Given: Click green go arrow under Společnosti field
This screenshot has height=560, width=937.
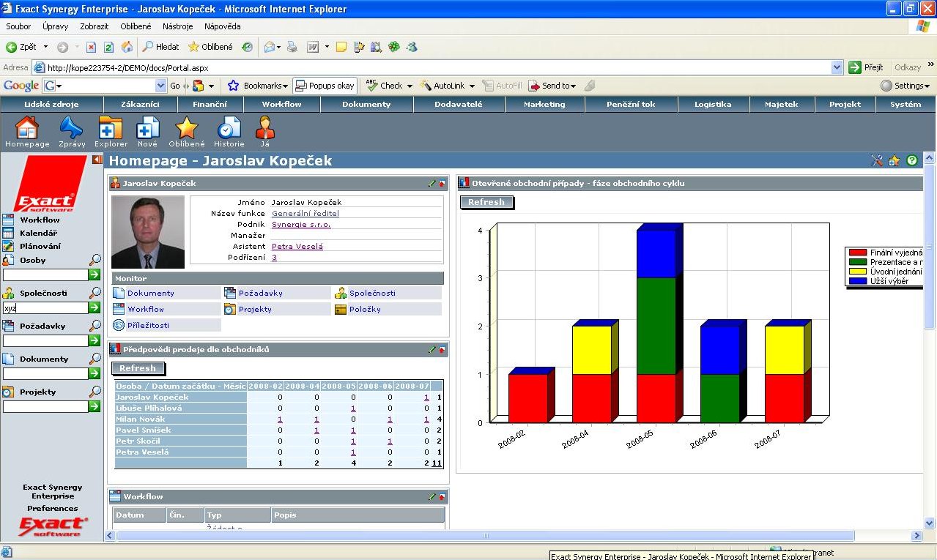Looking at the screenshot, I should pyautogui.click(x=95, y=307).
